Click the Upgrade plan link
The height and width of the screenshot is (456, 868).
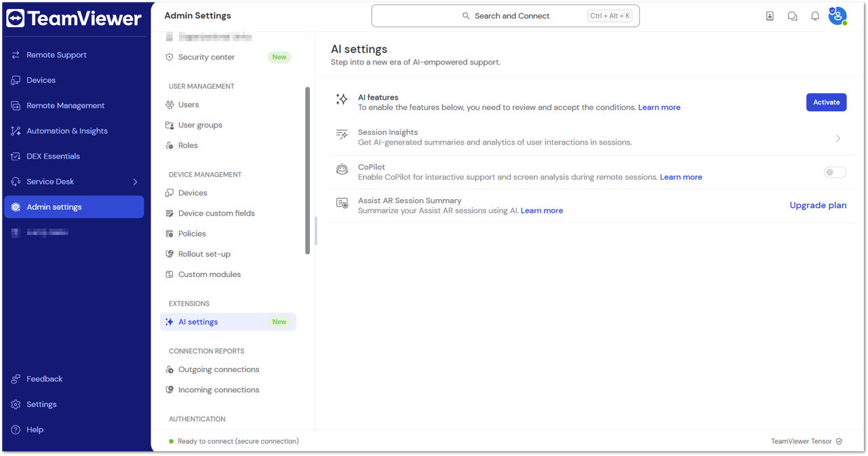pyautogui.click(x=818, y=205)
